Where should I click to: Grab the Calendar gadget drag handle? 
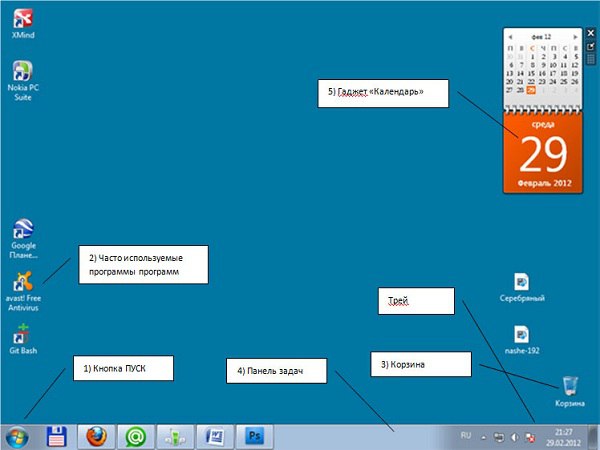pyautogui.click(x=590, y=59)
